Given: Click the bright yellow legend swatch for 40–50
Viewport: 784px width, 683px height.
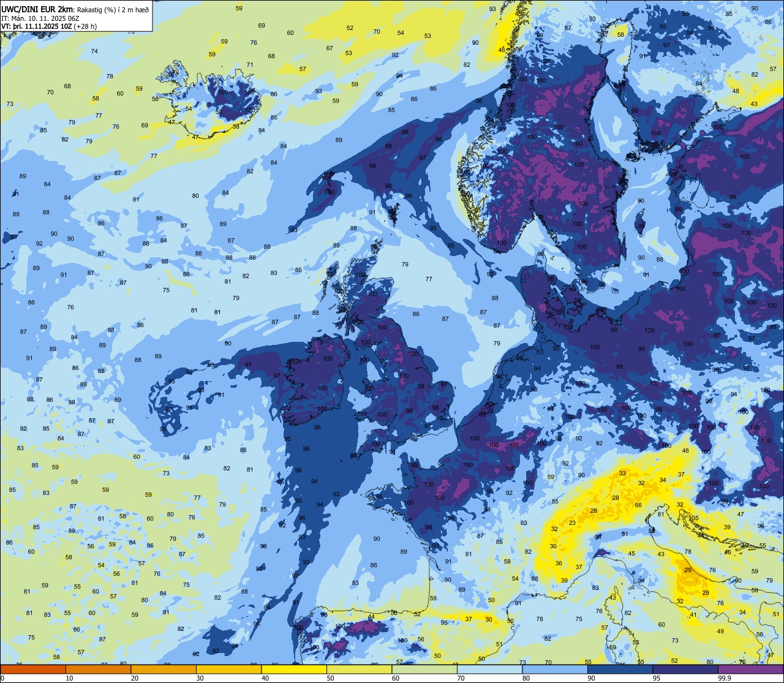Looking at the screenshot, I should (294, 670).
